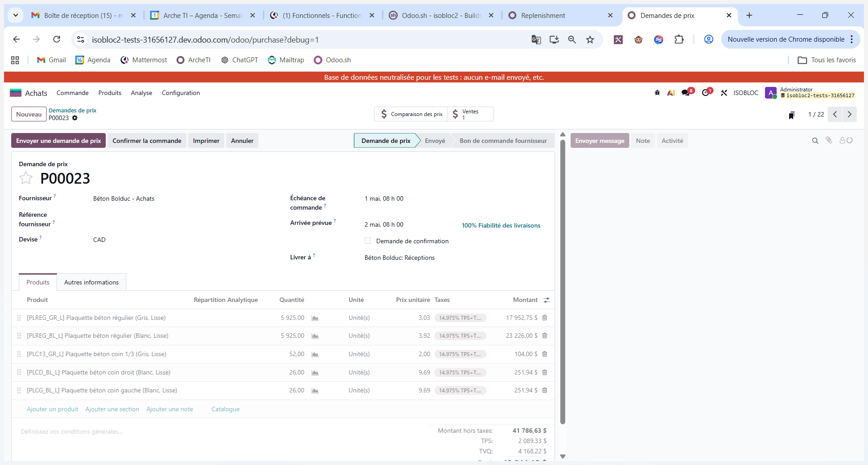The width and height of the screenshot is (868, 465).
Task: Click the conditions générales text field
Action: (221, 431)
